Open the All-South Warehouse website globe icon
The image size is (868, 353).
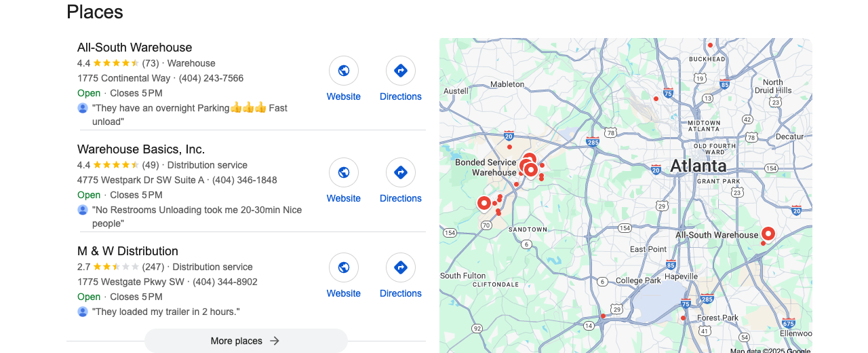pyautogui.click(x=344, y=71)
